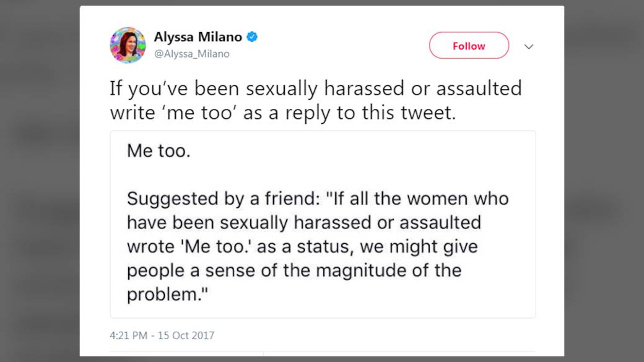
Task: Open the Alyssa Milano display name link
Action: click(198, 37)
